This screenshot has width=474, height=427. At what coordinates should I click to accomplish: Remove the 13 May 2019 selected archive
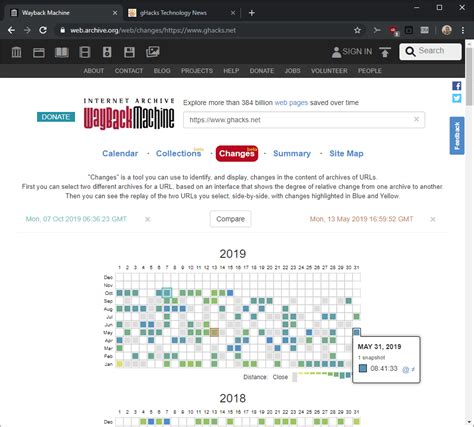point(433,219)
